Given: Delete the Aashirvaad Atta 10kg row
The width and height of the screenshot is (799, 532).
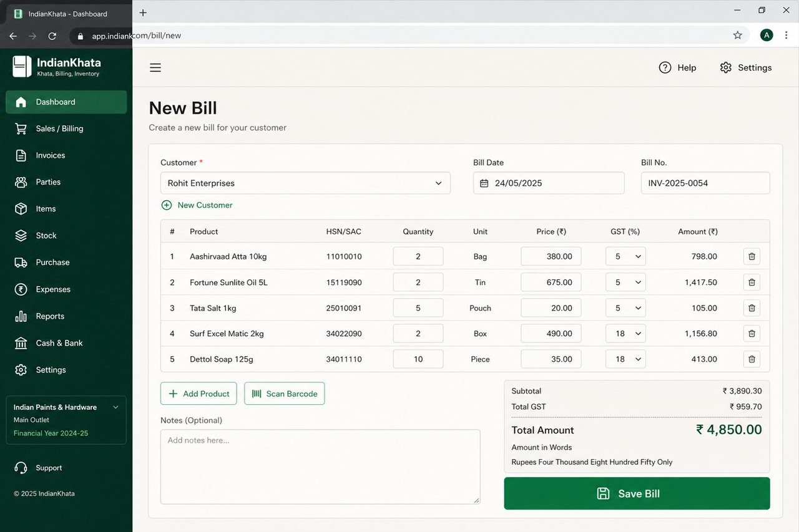Looking at the screenshot, I should click(x=752, y=256).
